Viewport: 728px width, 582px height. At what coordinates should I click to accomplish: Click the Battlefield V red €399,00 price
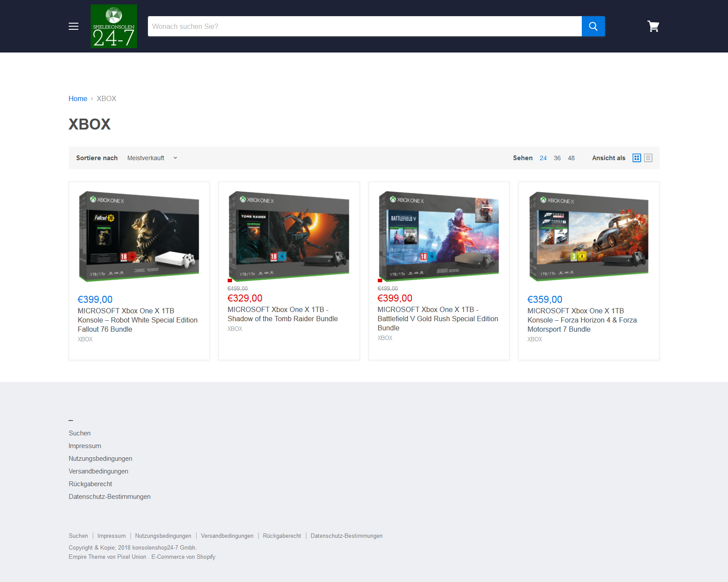[x=395, y=298]
